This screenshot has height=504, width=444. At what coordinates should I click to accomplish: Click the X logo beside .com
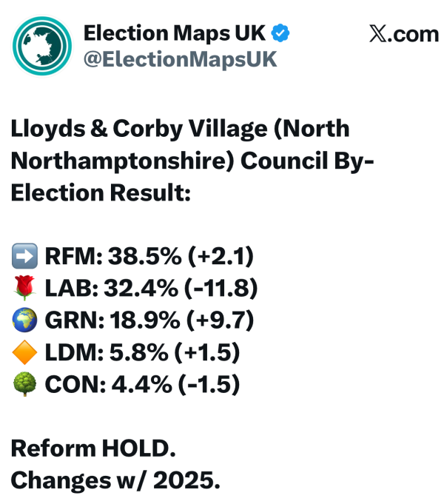point(376,34)
